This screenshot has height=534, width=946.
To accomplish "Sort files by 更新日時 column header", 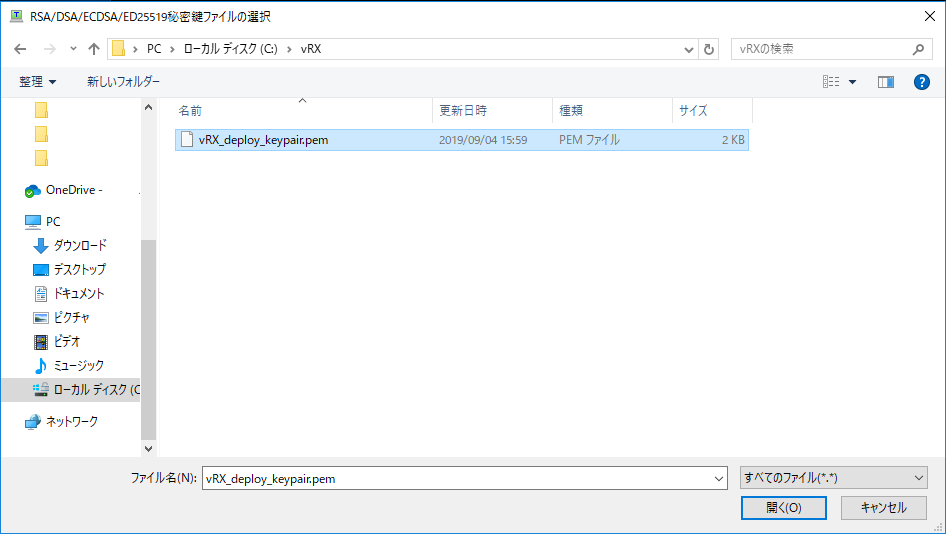I will (x=463, y=111).
